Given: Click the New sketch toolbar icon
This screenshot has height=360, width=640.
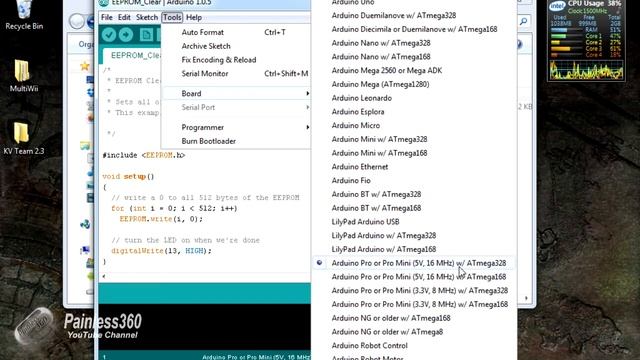Looking at the screenshot, I should point(146,35).
